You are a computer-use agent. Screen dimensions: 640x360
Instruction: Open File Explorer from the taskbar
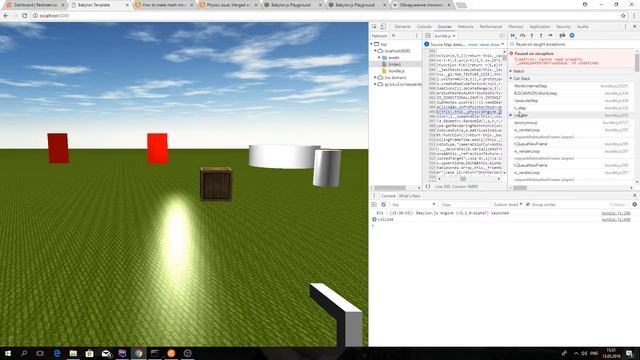coord(73,353)
